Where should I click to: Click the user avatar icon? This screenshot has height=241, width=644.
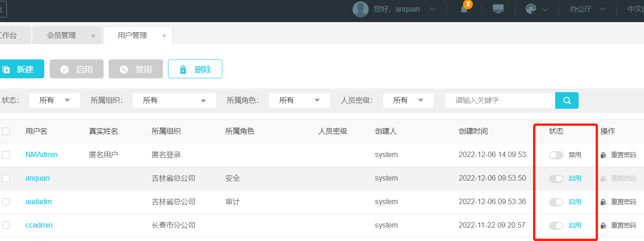pos(360,9)
